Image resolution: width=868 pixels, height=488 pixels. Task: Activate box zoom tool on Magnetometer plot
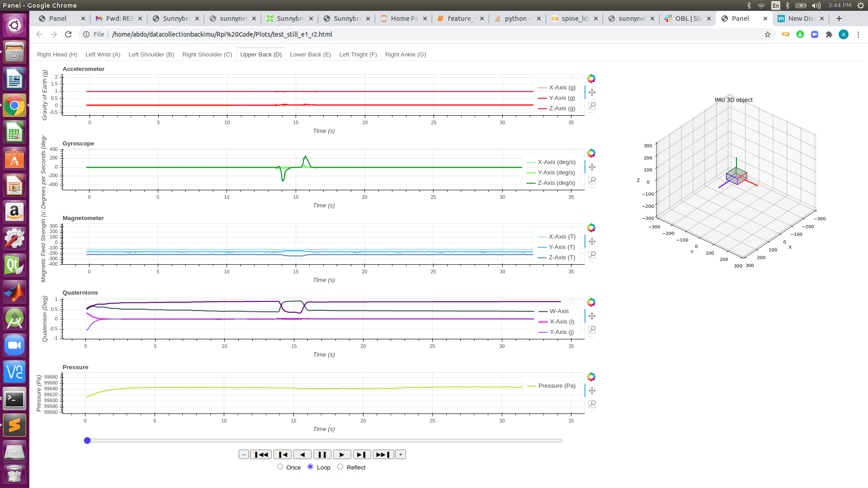point(592,255)
